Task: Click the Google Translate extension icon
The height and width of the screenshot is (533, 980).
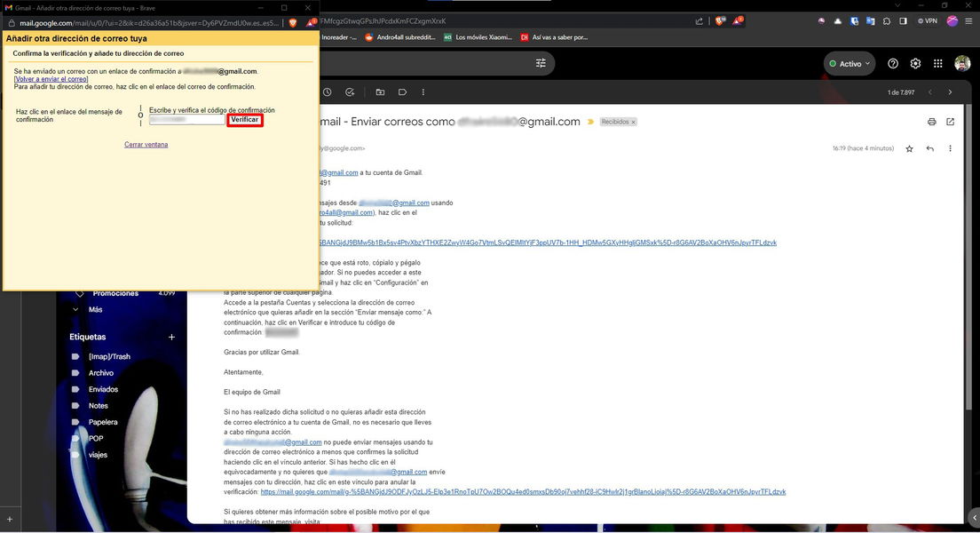Action: [871, 21]
